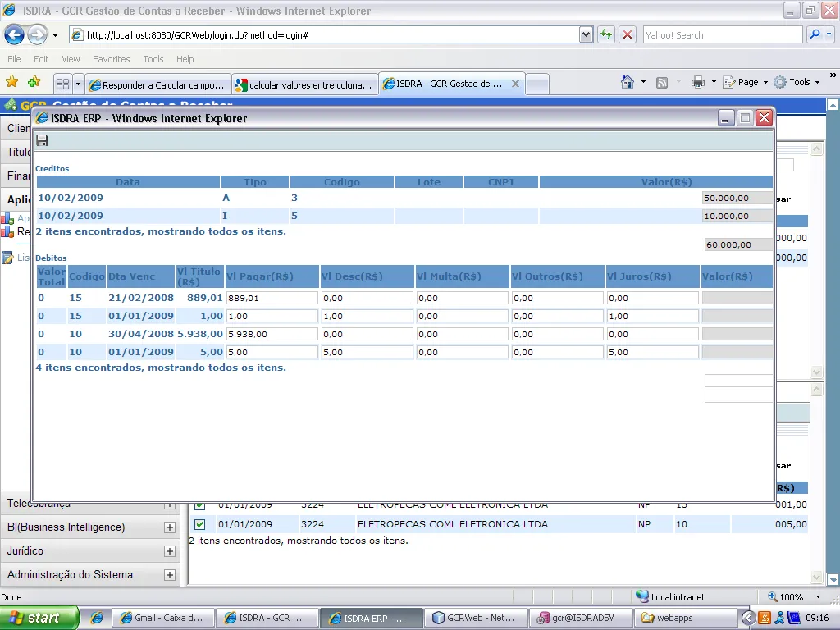Close the ISDRA - GCR Gestao tab

point(515,84)
